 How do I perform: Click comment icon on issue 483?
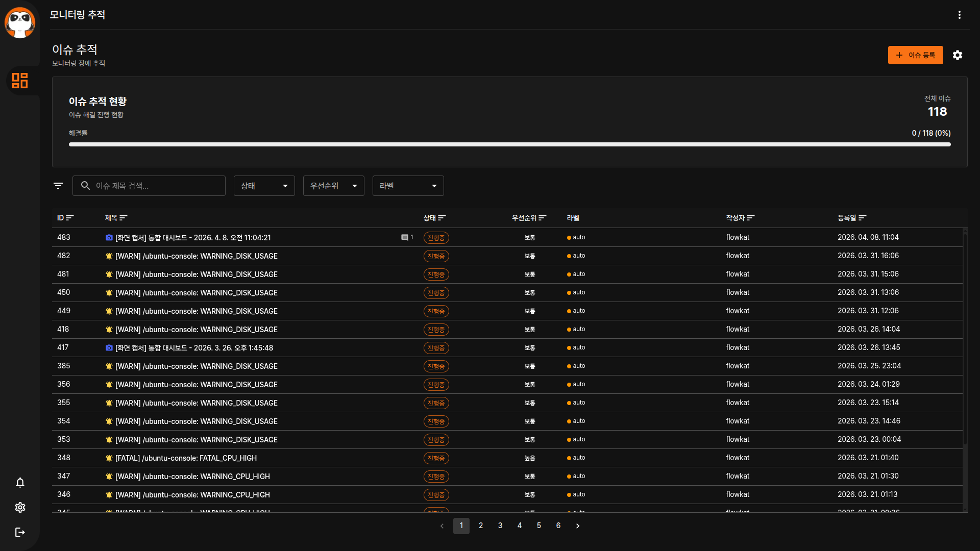click(405, 237)
